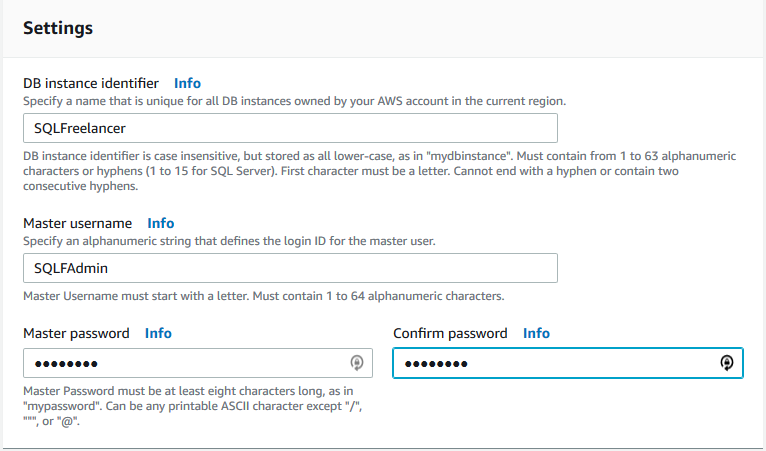Screen dimensions: 766x451
Task: Click the 'Master Username must start with a letter' hint
Action: pos(263,296)
